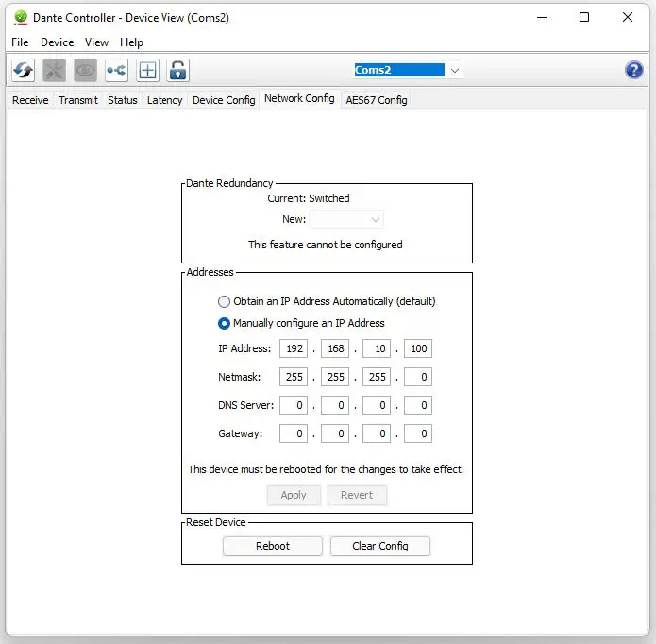Click the DNS Server first octet field
The width and height of the screenshot is (656, 644).
(x=294, y=405)
